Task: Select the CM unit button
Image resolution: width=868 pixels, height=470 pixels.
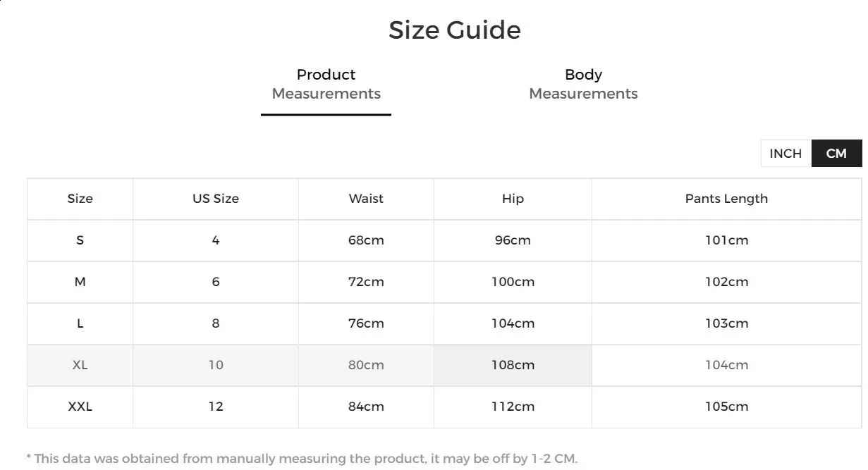Action: 836,154
